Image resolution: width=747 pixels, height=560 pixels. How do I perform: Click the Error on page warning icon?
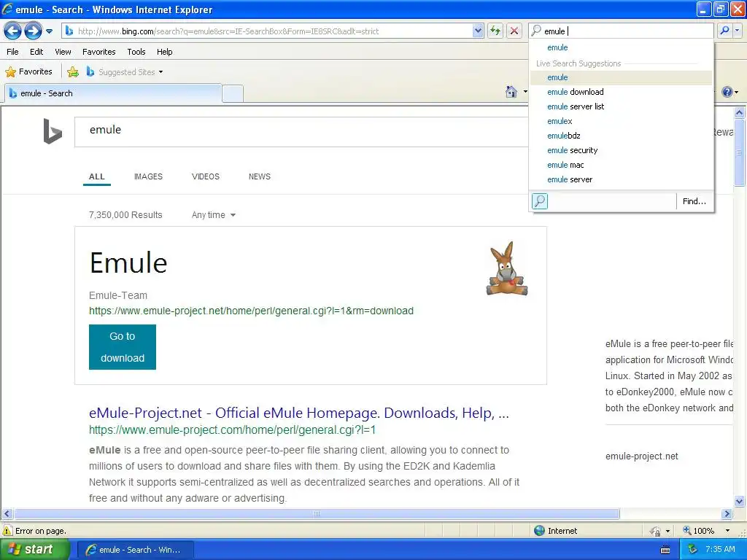[7, 531]
